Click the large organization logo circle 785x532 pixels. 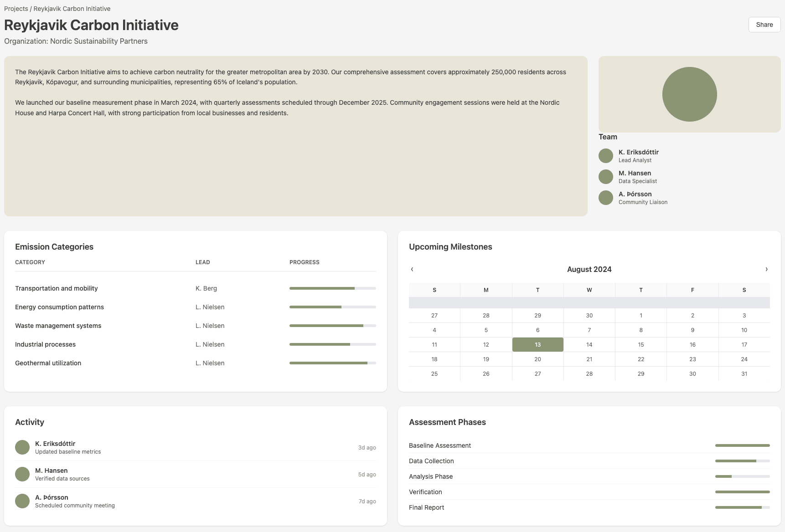coord(689,93)
